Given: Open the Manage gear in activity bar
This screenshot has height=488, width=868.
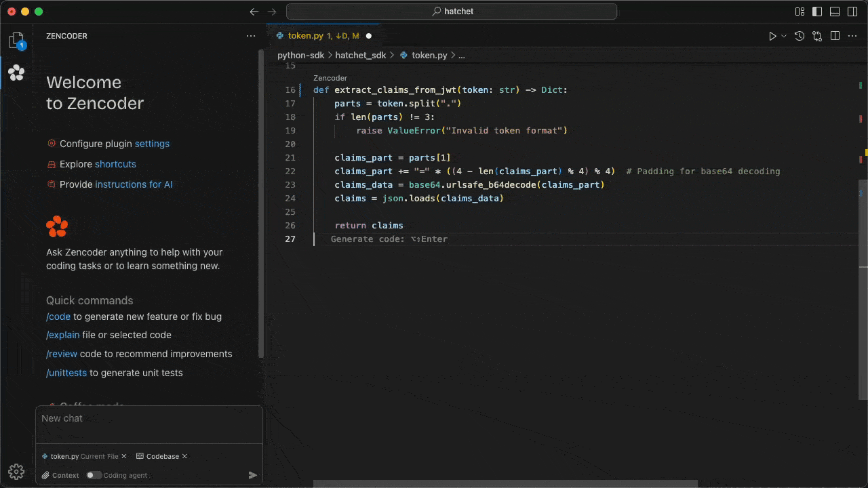Looking at the screenshot, I should [16, 472].
